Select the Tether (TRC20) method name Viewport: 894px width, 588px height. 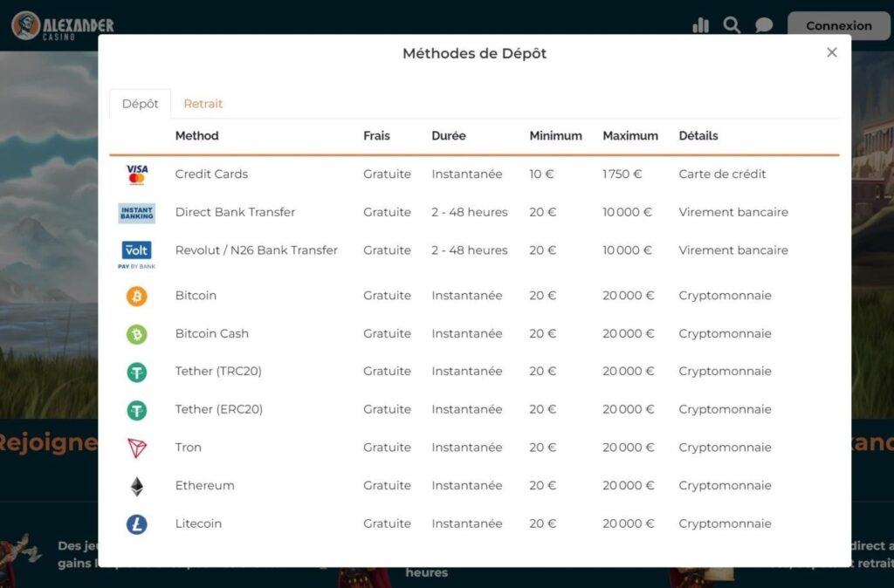[218, 371]
